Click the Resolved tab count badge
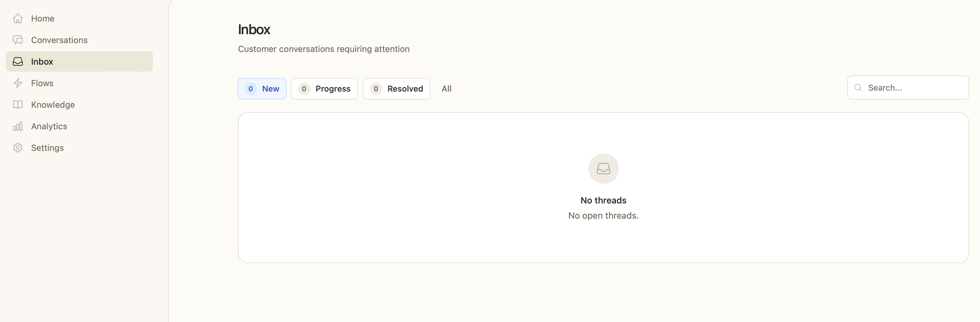980x322 pixels. 376,89
